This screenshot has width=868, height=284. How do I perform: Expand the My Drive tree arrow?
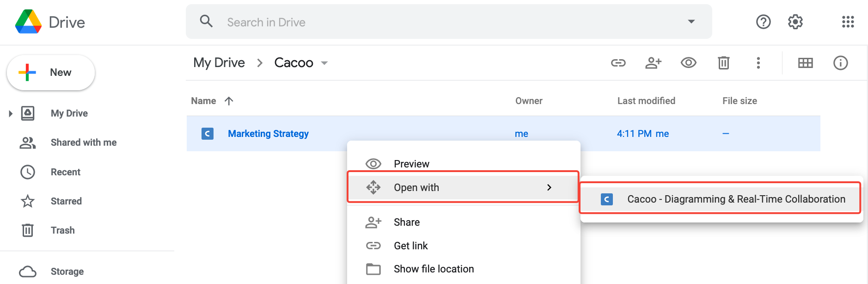[x=11, y=113]
